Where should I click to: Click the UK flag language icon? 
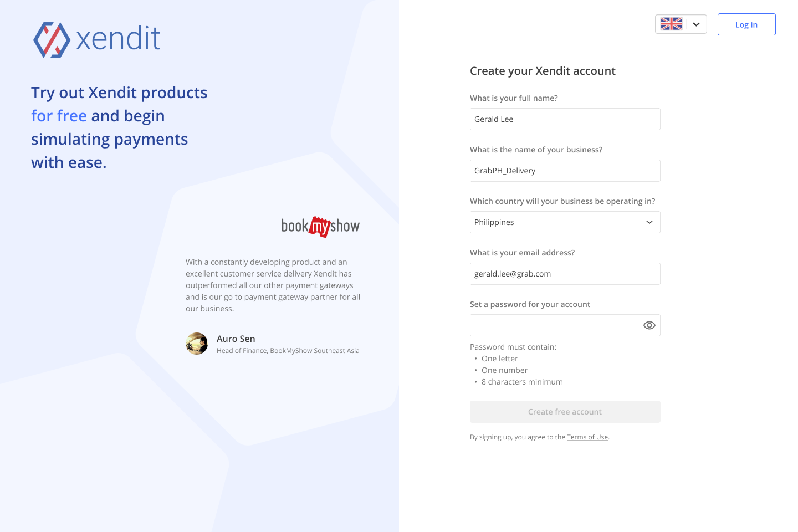tap(671, 24)
